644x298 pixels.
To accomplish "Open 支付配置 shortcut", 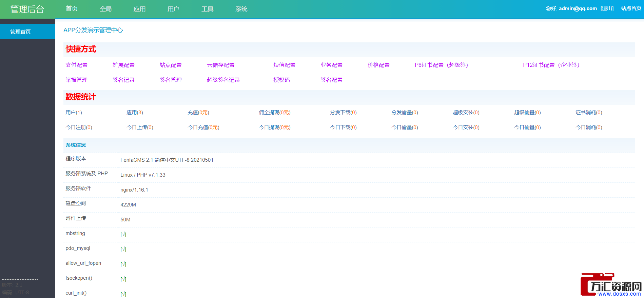I will [76, 65].
